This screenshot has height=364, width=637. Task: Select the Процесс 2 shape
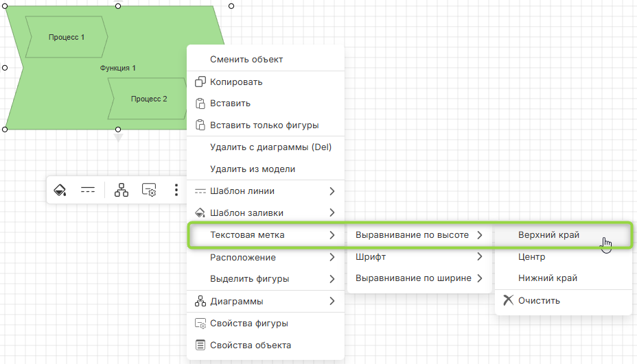click(149, 99)
